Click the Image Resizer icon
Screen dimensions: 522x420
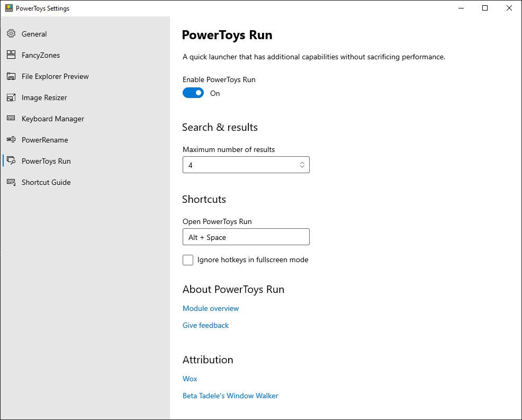[11, 97]
